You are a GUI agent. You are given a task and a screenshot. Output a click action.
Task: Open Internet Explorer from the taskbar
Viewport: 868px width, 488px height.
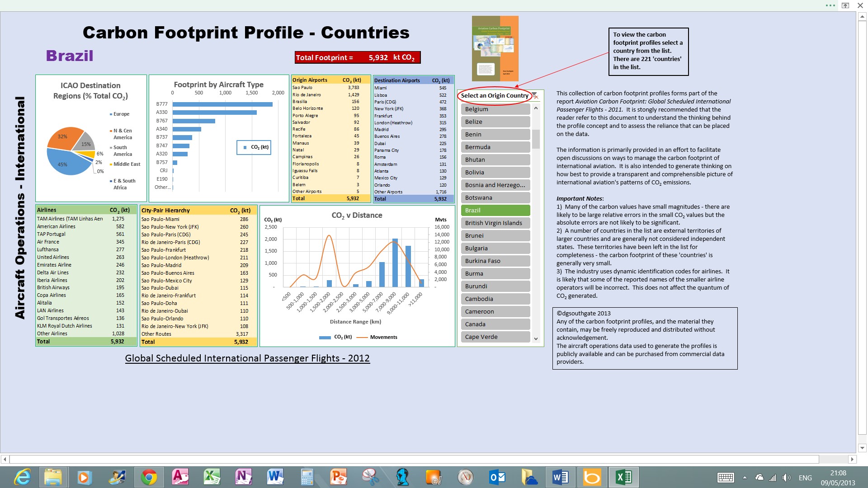point(22,477)
